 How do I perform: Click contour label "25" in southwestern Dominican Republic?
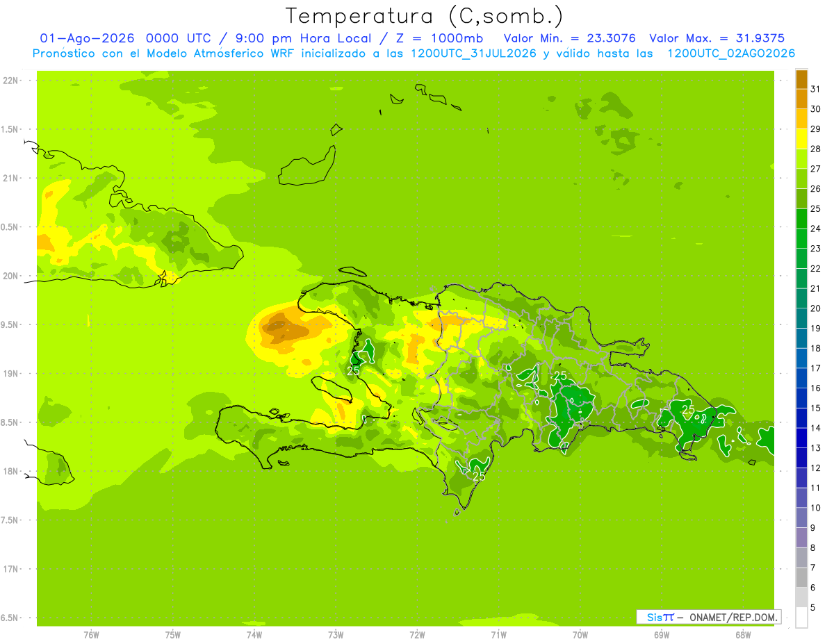(x=479, y=477)
